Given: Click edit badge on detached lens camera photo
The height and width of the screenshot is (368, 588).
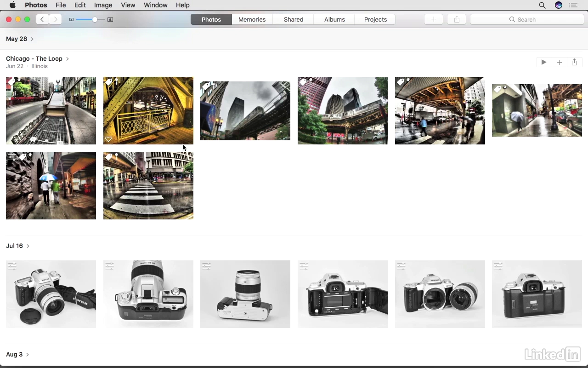Looking at the screenshot, I should click(x=401, y=266).
